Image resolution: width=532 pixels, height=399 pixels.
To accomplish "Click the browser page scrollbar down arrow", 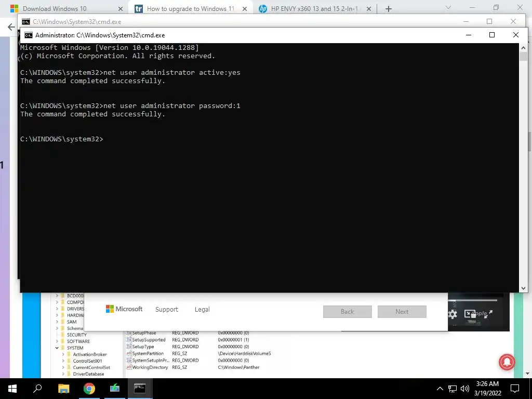I will click(528, 374).
